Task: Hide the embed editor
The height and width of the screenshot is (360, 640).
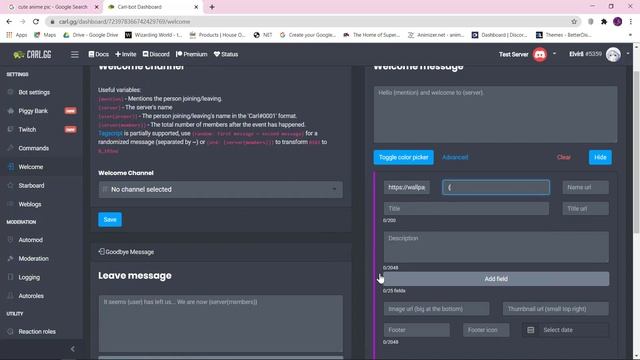Action: point(600,157)
